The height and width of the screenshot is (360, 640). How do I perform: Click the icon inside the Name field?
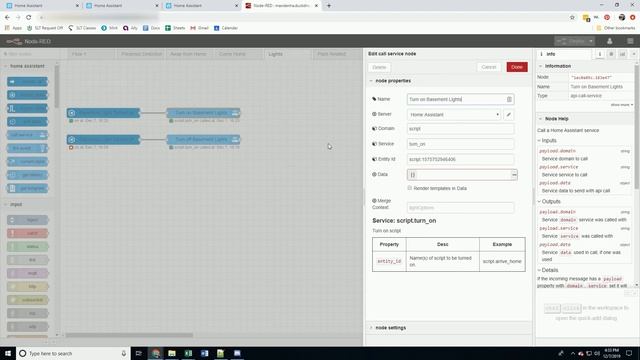509,99
